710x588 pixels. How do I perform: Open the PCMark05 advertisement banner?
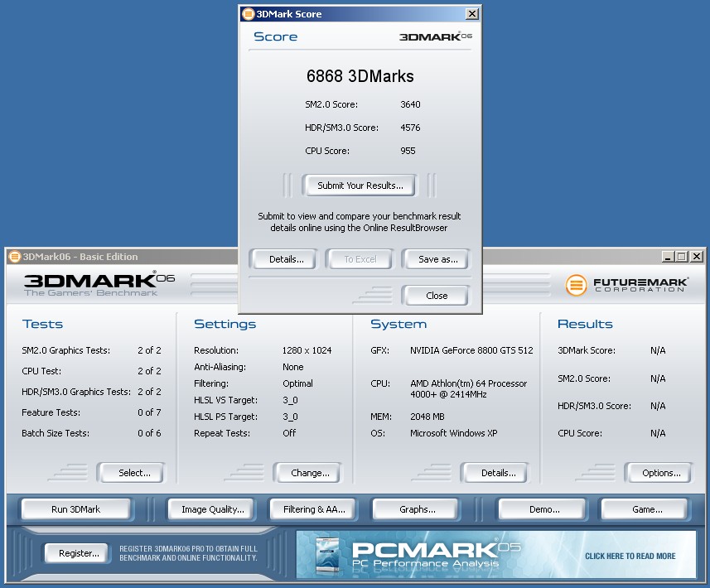pos(495,555)
